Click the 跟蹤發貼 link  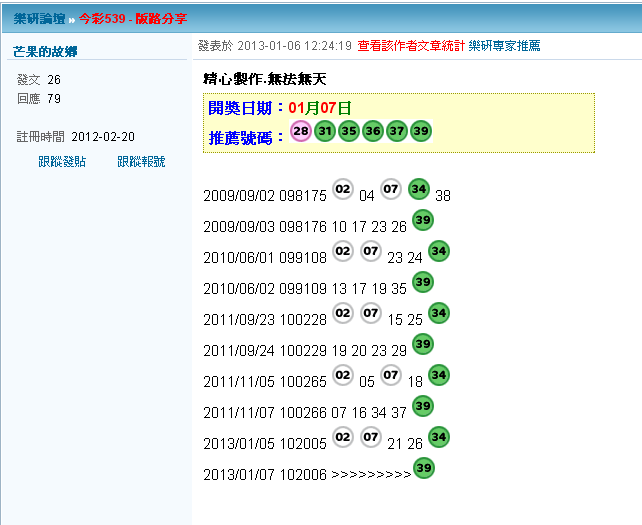point(62,161)
